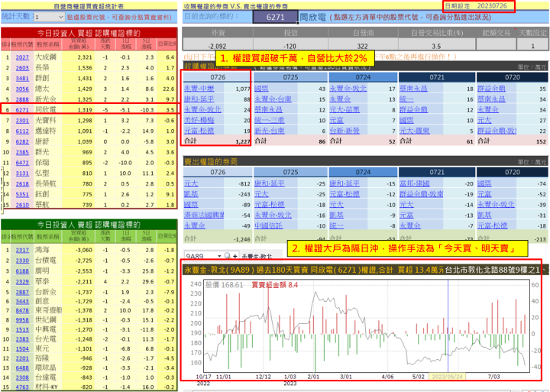Open stock code link 2618 長榮航
The height and width of the screenshot is (392, 550).
22,183
